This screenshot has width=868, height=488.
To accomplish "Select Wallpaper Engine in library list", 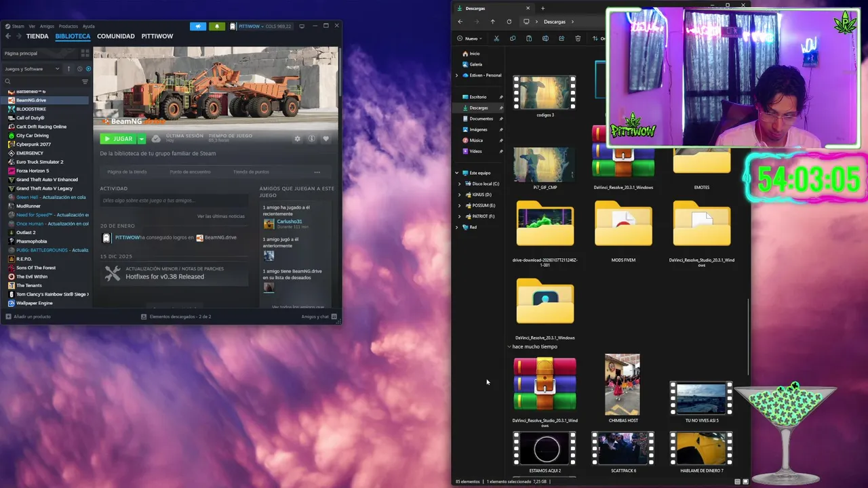I will (x=35, y=303).
